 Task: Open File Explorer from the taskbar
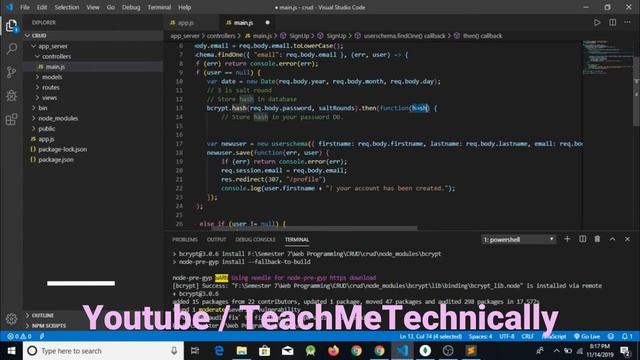[x=242, y=351]
